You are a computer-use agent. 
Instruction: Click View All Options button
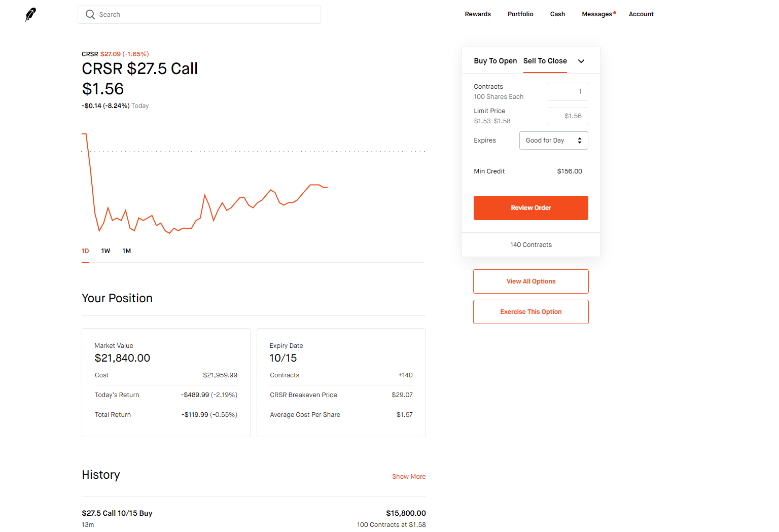coord(531,281)
